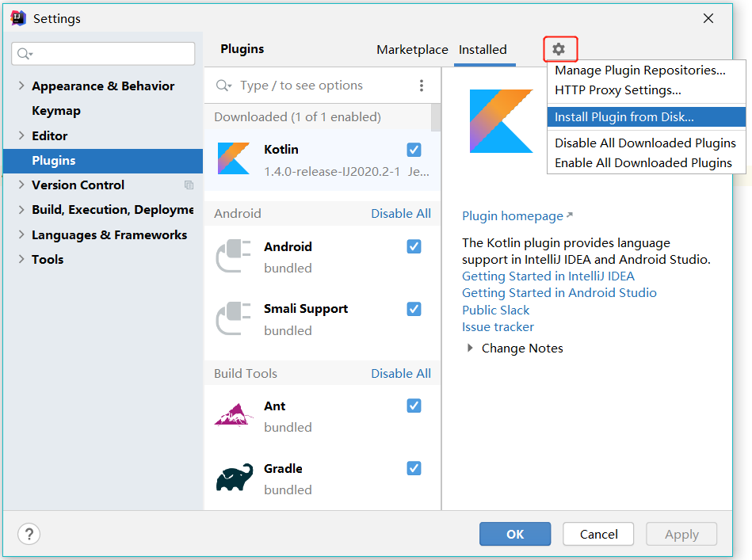Screen dimensions: 752x560
Task: Toggle the Ant plugin checkbox
Action: click(414, 406)
